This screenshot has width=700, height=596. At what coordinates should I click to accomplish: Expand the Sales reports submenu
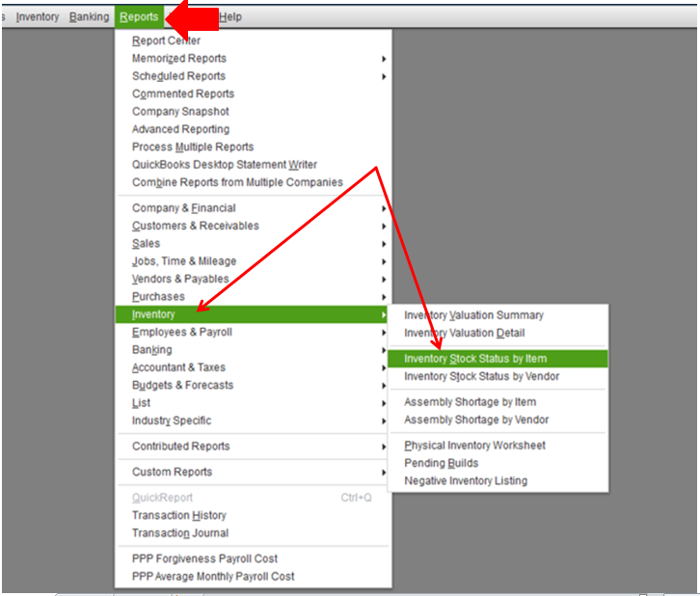pos(254,244)
